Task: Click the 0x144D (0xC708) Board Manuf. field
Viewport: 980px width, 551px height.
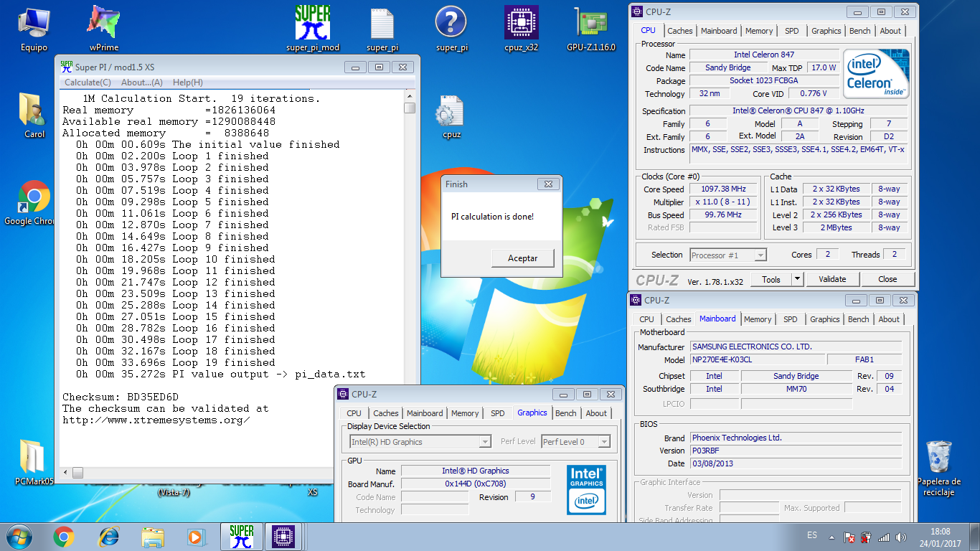Action: (x=476, y=484)
